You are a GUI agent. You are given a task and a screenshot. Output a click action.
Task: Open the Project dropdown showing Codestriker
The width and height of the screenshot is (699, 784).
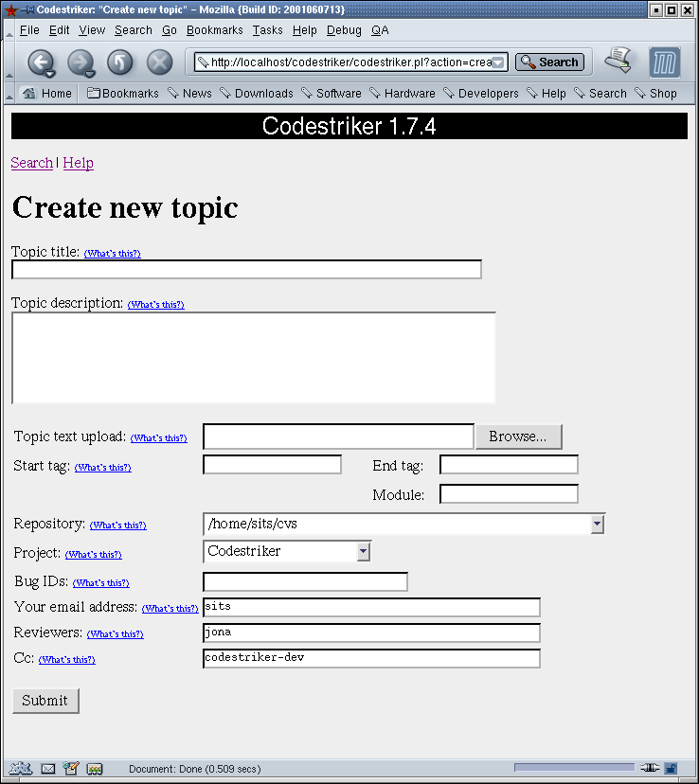[x=363, y=551]
